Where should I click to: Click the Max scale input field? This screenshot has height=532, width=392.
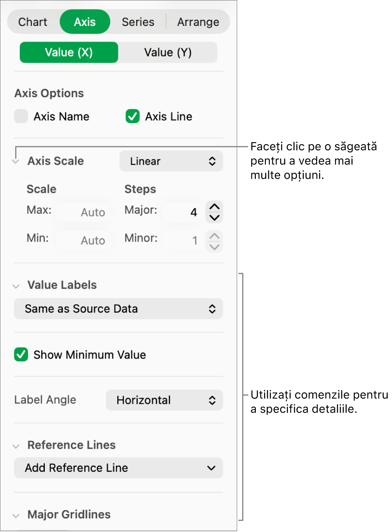click(x=84, y=212)
